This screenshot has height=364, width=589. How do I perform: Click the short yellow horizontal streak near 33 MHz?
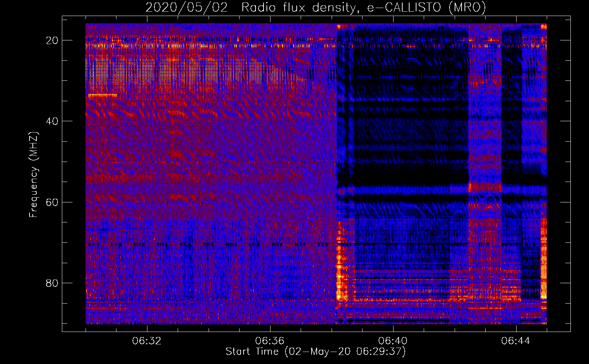pyautogui.click(x=103, y=95)
